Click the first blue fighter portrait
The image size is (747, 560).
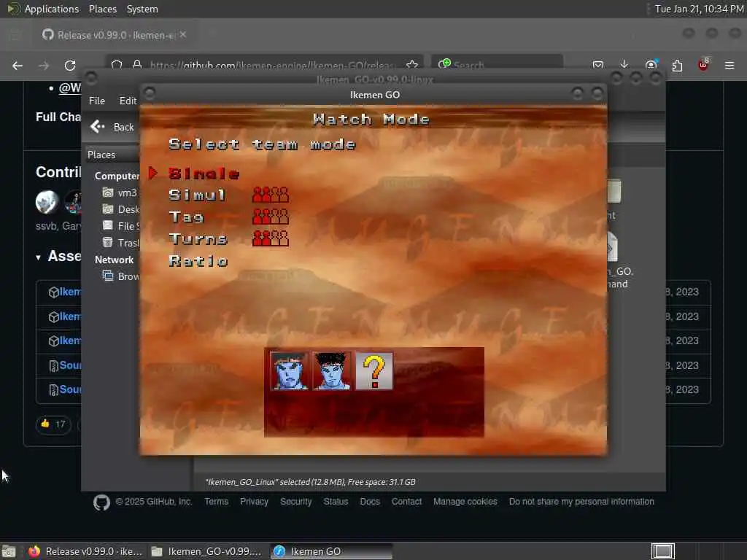click(x=289, y=371)
